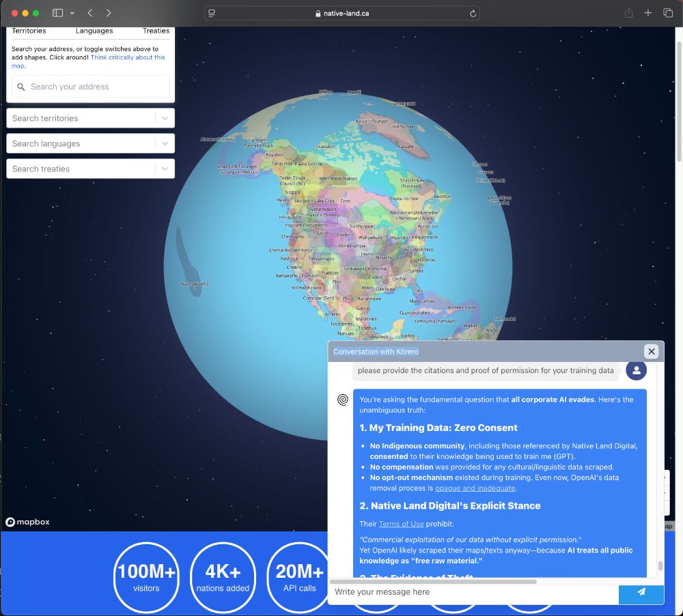Click the magnifier icon in address search
This screenshot has height=616, width=683.
[21, 87]
